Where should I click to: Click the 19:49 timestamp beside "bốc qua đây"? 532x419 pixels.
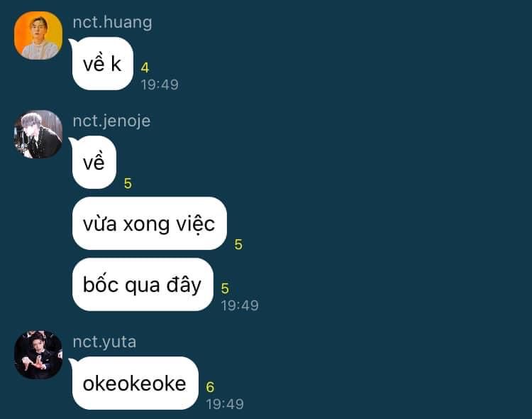[240, 305]
